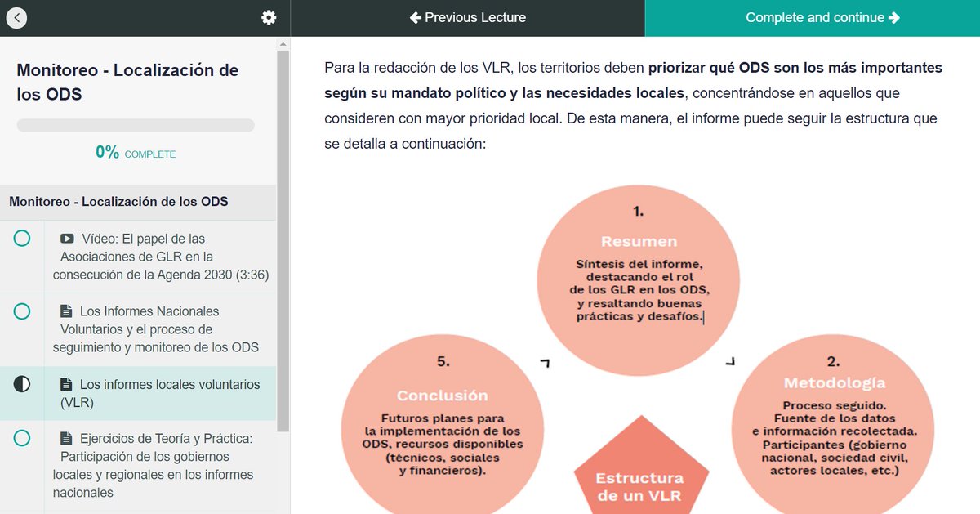Click document icon of Ejercicios de Teoría y Práctica
980x514 pixels.
(66, 439)
